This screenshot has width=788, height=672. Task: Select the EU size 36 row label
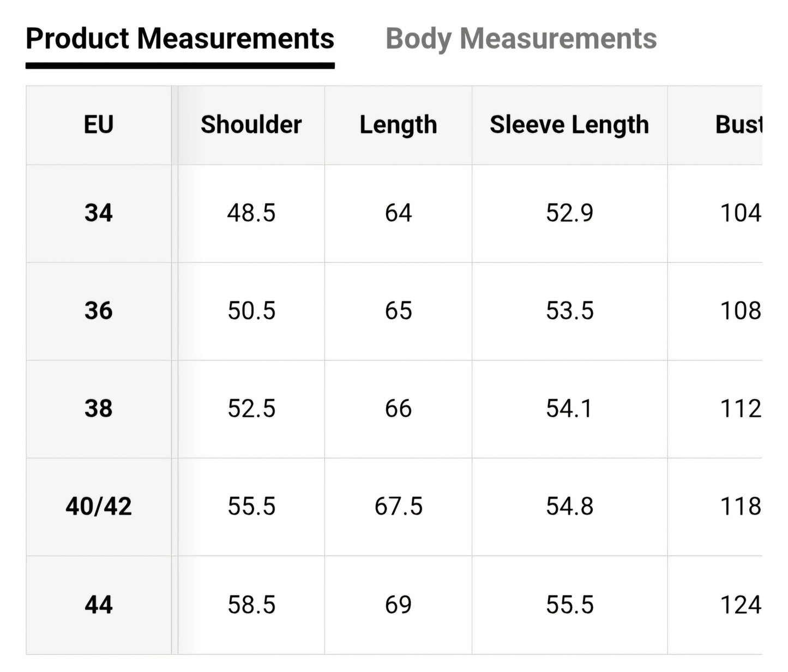click(99, 311)
